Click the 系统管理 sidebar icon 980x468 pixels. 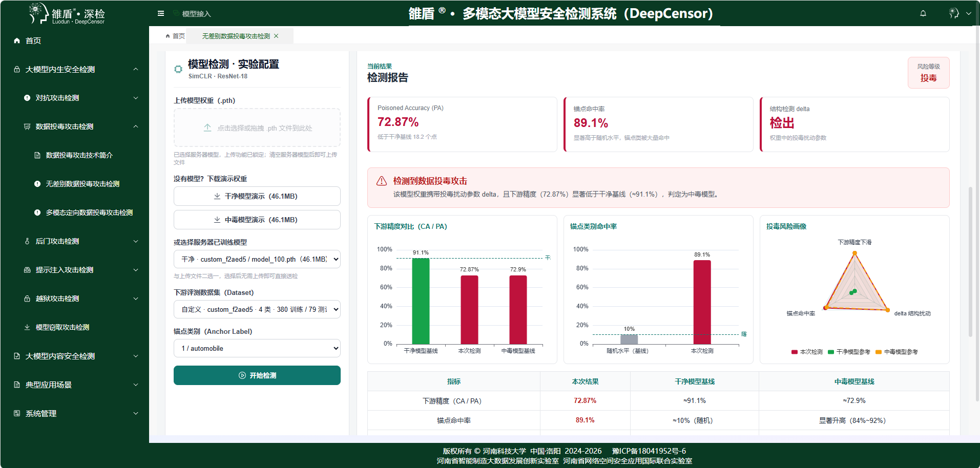(17, 413)
